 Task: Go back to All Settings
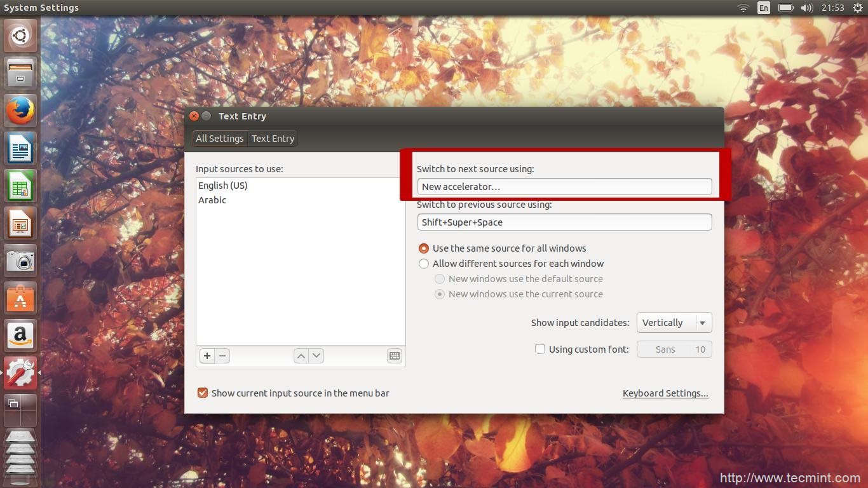[220, 139]
